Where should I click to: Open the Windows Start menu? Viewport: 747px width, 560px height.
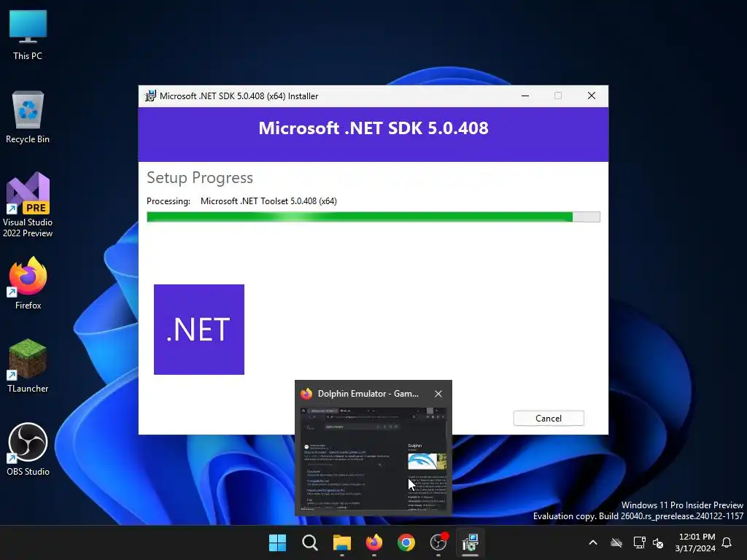[x=277, y=542]
